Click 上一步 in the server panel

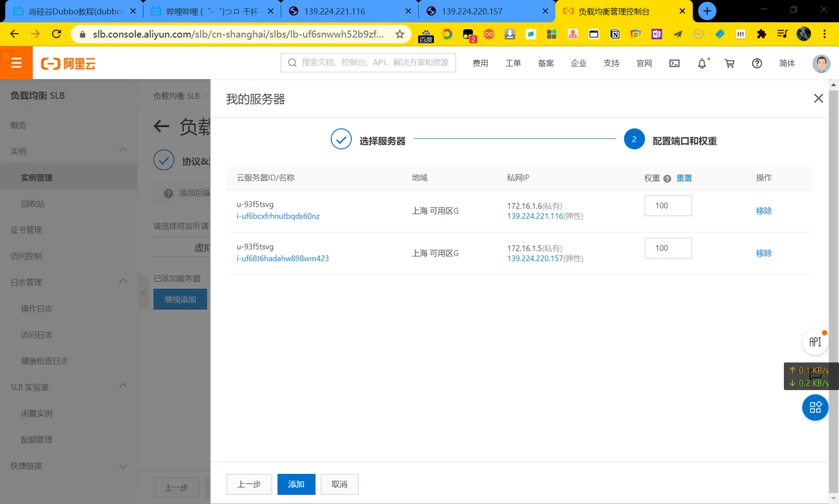249,484
